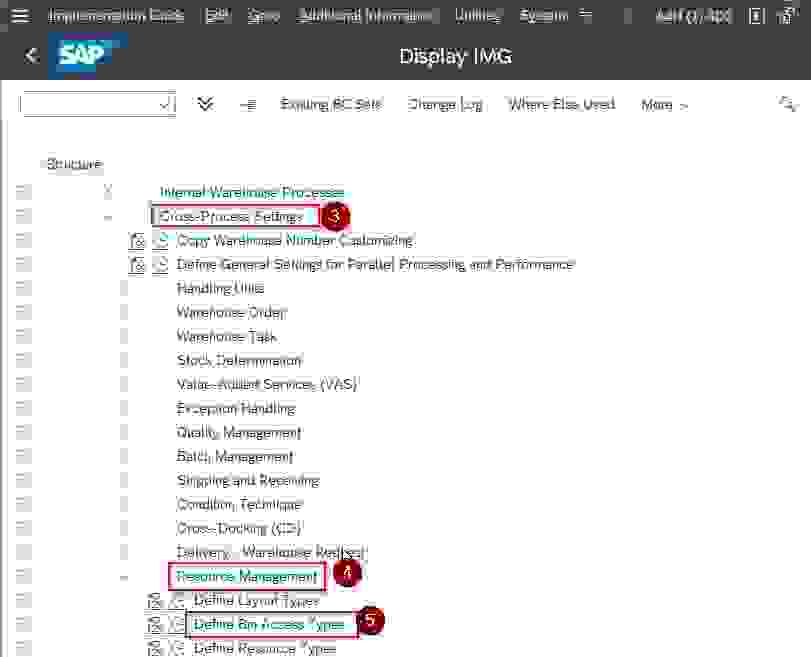Open the sidebar menu hamburger icon

pos(18,14)
